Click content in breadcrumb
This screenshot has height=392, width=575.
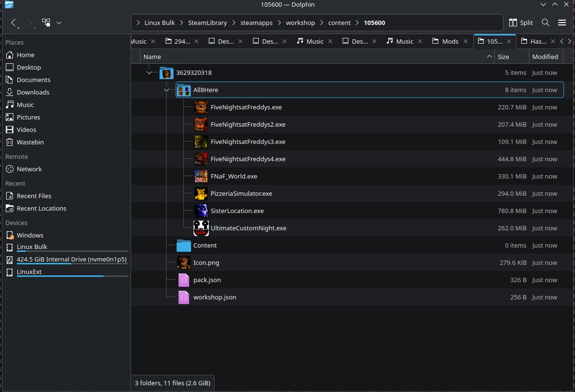pos(339,23)
